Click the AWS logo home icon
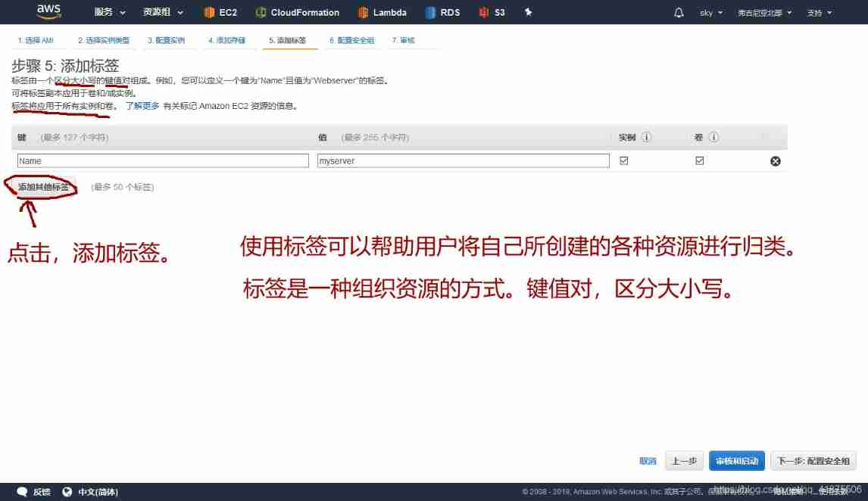The width and height of the screenshot is (868, 501). coord(48,11)
